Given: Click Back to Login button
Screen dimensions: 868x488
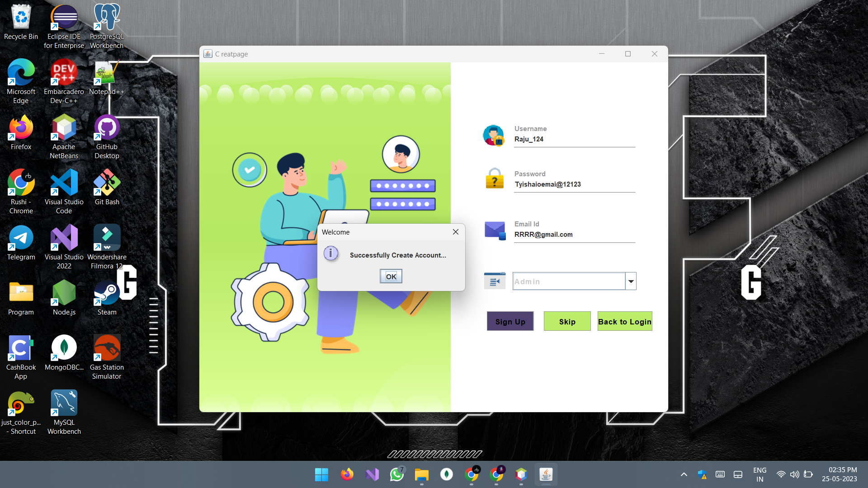Looking at the screenshot, I should tap(624, 321).
